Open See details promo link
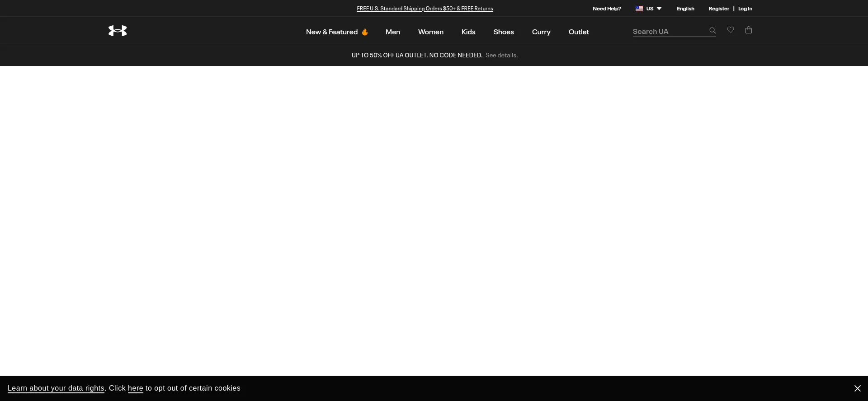 502,56
